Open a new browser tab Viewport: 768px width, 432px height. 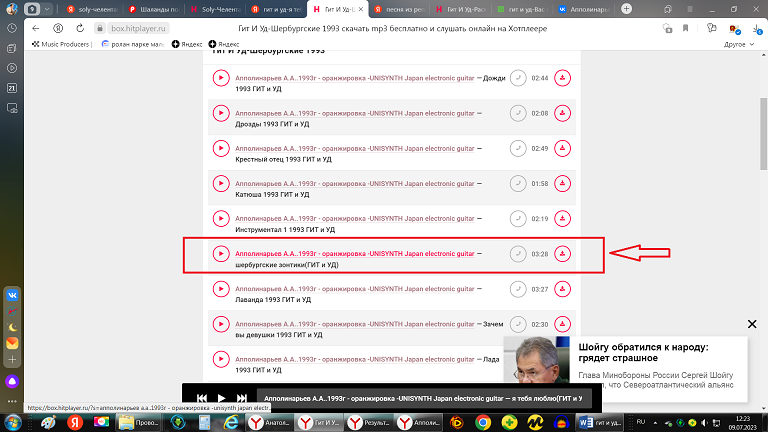click(626, 9)
